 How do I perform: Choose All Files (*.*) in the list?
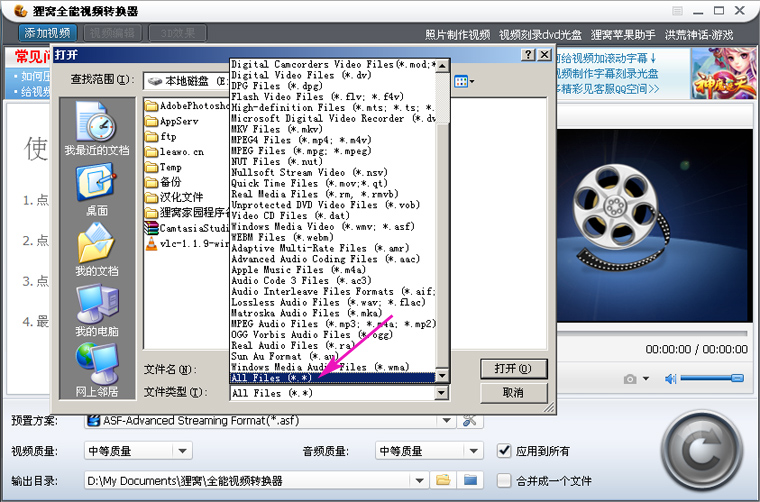(x=332, y=377)
